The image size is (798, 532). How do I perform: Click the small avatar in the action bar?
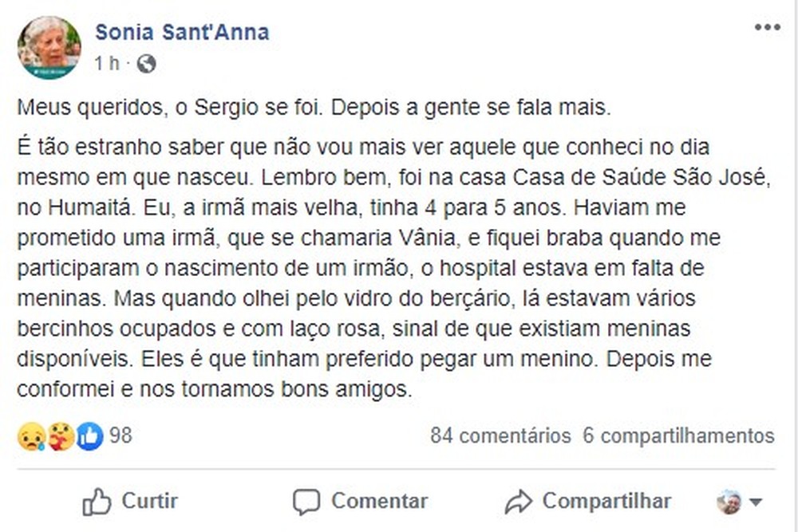(x=729, y=502)
